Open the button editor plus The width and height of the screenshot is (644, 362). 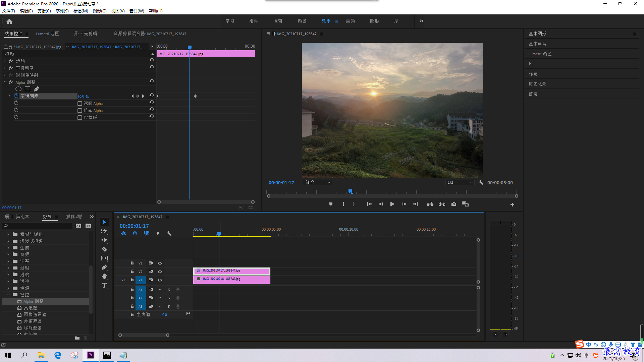512,204
